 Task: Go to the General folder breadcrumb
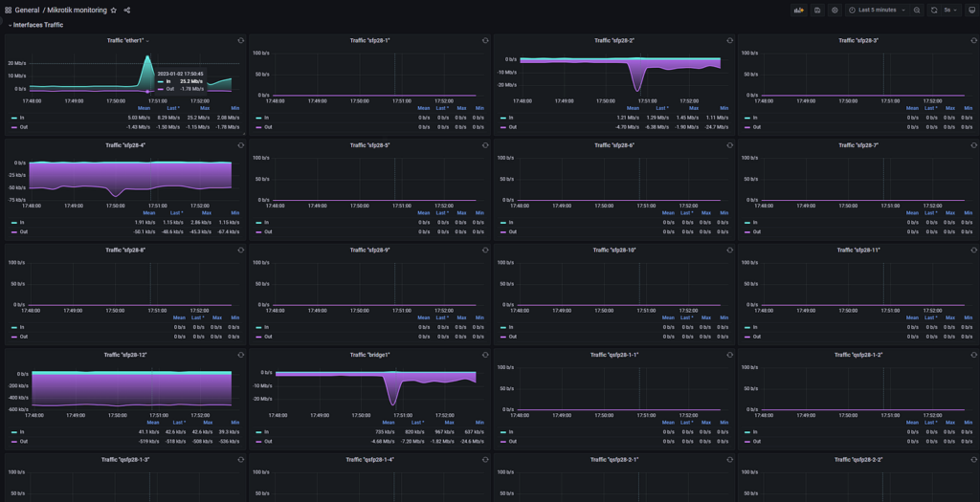27,10
